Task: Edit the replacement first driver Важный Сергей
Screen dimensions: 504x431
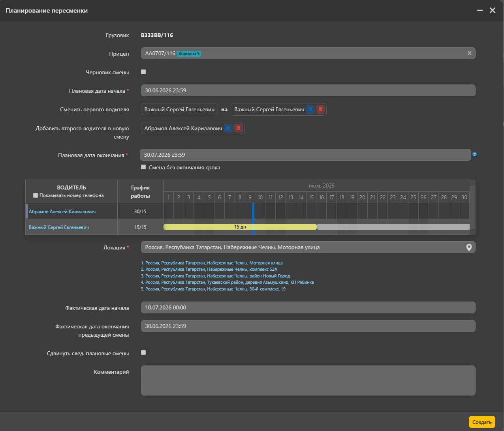Action: click(x=310, y=109)
